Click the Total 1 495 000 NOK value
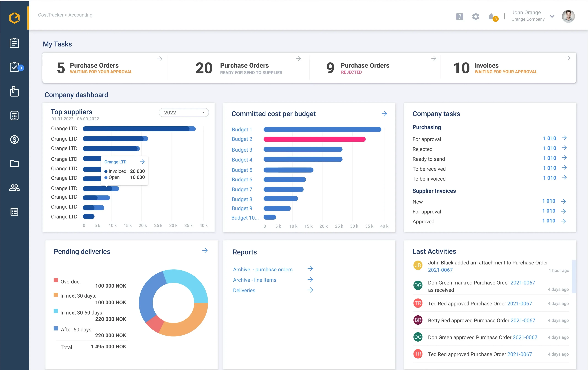This screenshot has width=588, height=370. (x=109, y=347)
